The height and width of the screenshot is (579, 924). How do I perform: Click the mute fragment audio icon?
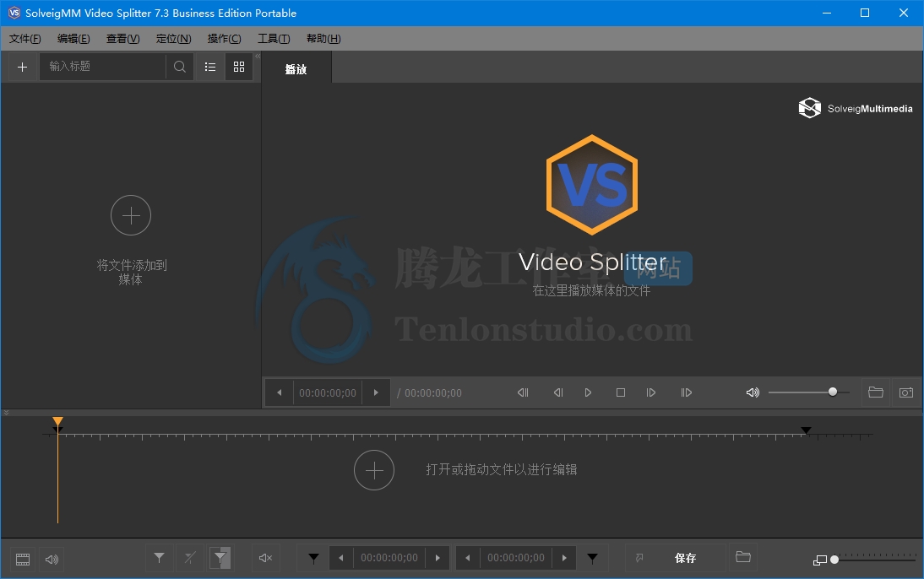[266, 558]
